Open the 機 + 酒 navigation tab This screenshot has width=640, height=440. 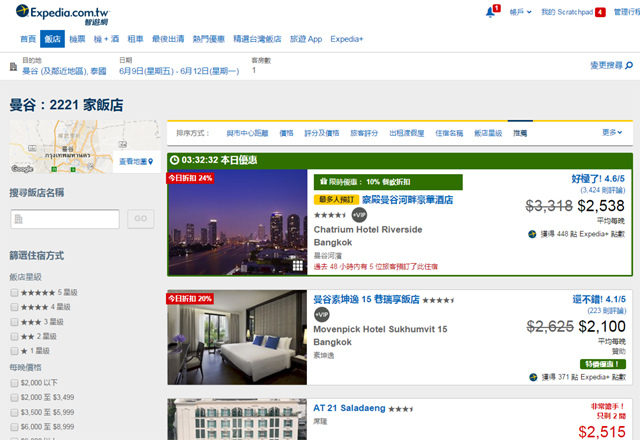(106, 39)
